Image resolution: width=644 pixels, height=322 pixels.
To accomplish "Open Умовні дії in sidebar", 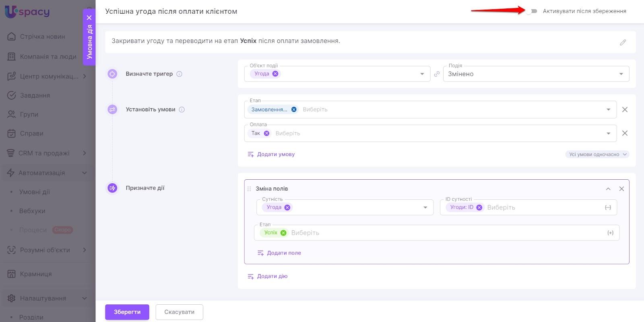I will pyautogui.click(x=35, y=192).
